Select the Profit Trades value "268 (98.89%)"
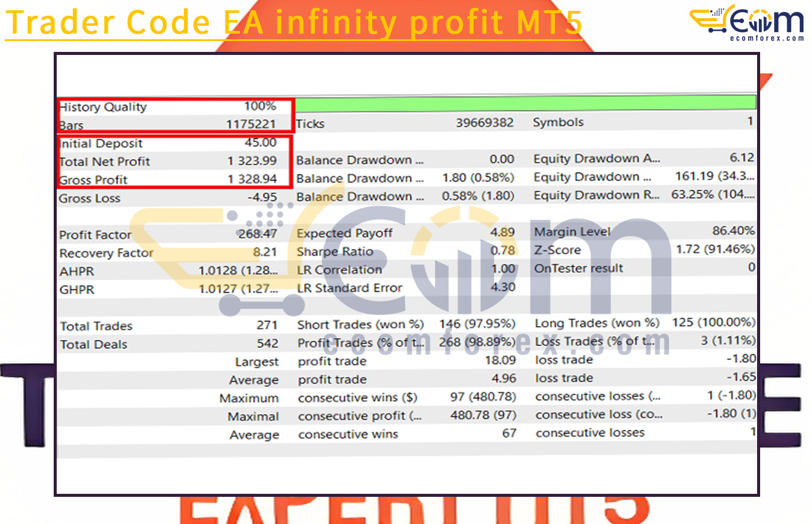 (478, 342)
